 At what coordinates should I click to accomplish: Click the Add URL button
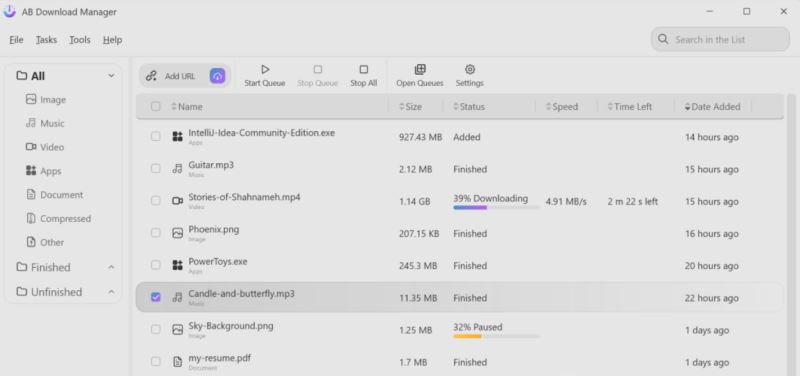pyautogui.click(x=171, y=76)
